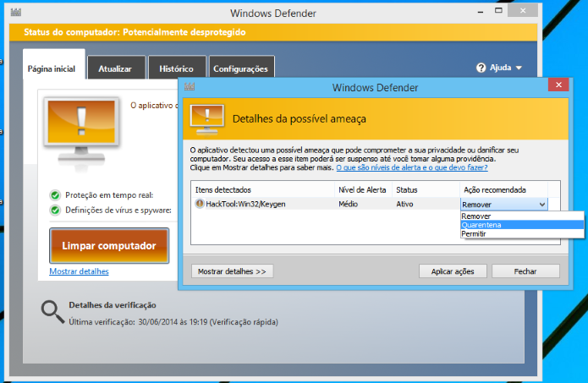Viewport: 588px width, 383px height.
Task: Click the castle icon in main window title bar
Action: [16, 12]
